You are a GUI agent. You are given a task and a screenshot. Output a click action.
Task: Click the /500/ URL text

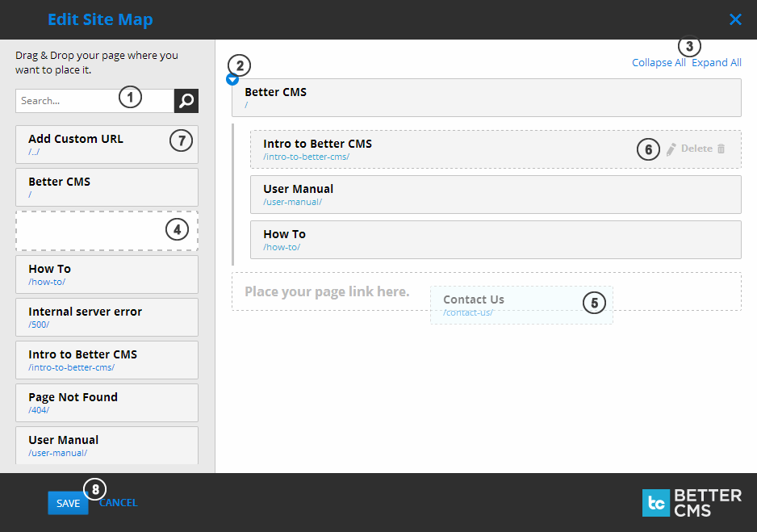tap(39, 325)
